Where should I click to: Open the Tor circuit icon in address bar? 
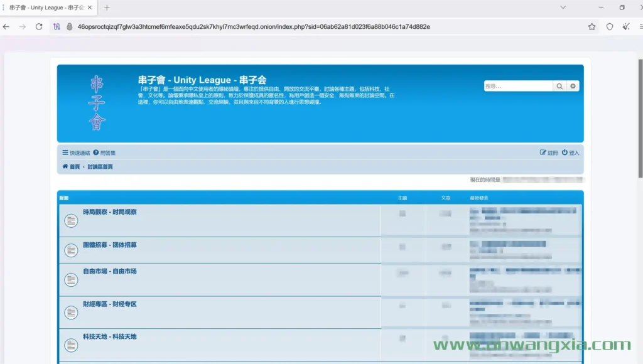[x=57, y=26]
